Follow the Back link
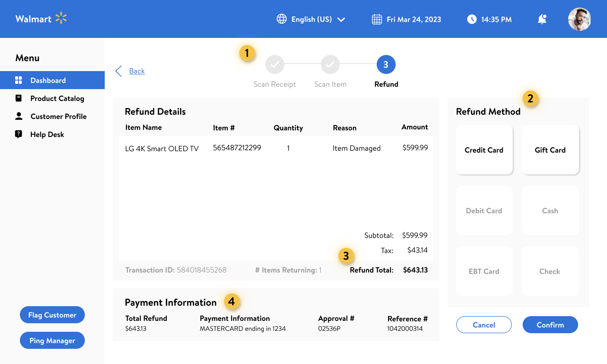The width and height of the screenshot is (607, 364). pos(137,71)
